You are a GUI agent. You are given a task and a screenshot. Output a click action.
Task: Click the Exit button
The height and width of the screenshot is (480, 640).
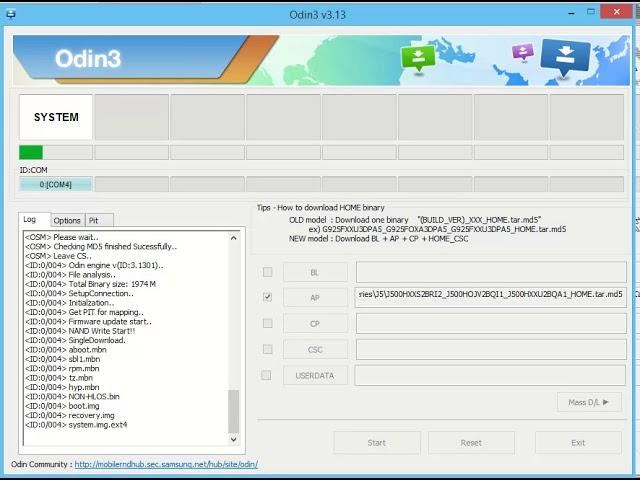[578, 442]
